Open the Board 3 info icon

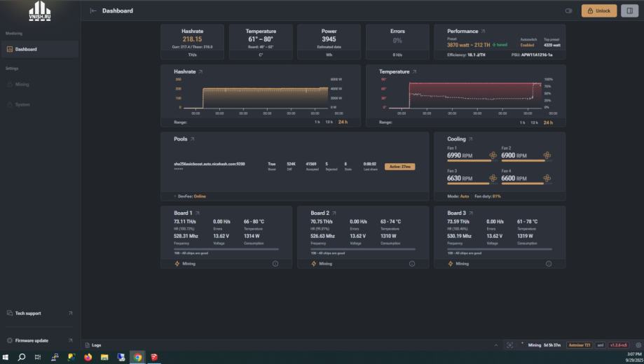coord(548,264)
